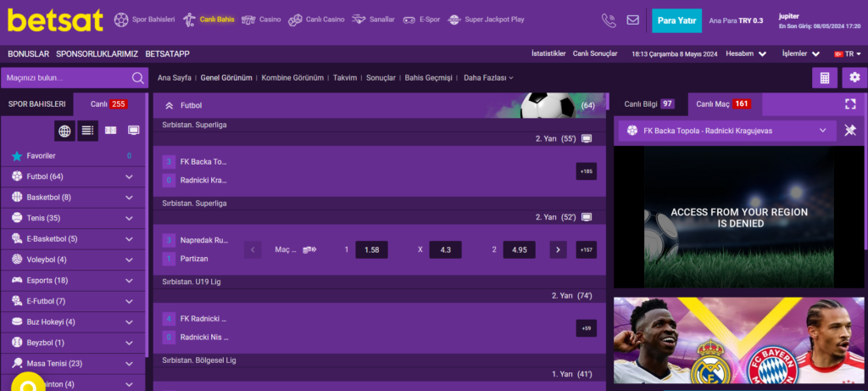The image size is (868, 391).
Task: Click stream monitor icon on 52' match
Action: pyautogui.click(x=587, y=218)
